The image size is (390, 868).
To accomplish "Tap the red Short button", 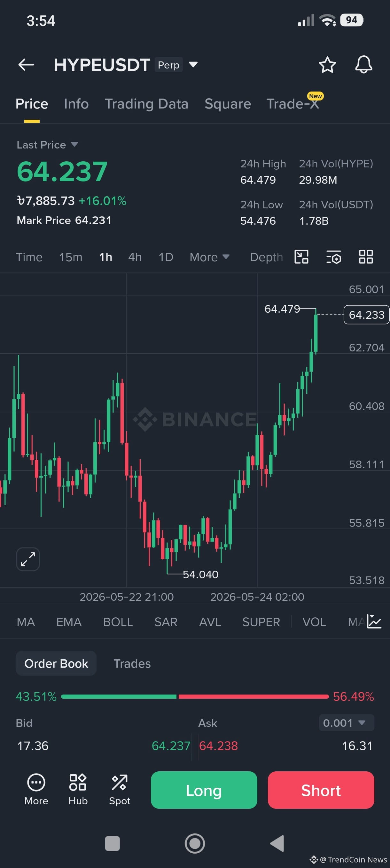I will [321, 790].
